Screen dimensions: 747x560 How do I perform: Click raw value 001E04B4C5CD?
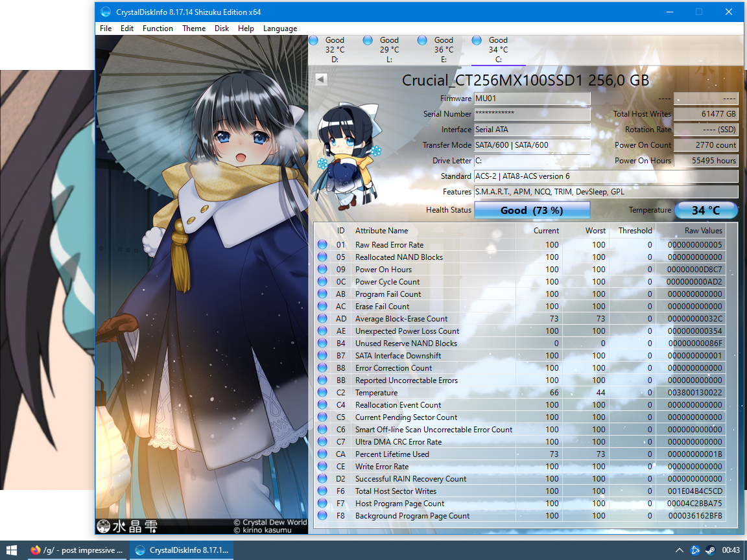[695, 491]
